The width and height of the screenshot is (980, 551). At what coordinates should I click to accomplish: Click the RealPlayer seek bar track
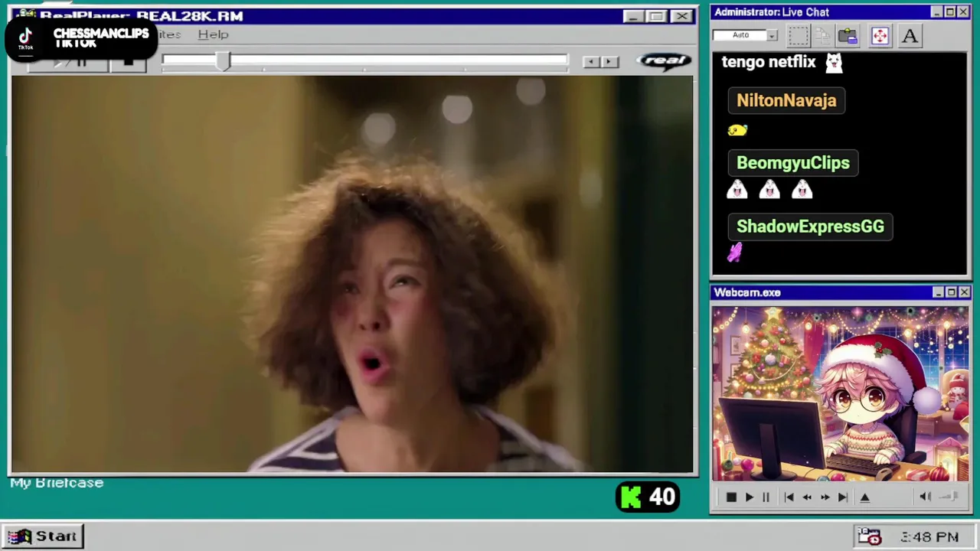(x=364, y=61)
